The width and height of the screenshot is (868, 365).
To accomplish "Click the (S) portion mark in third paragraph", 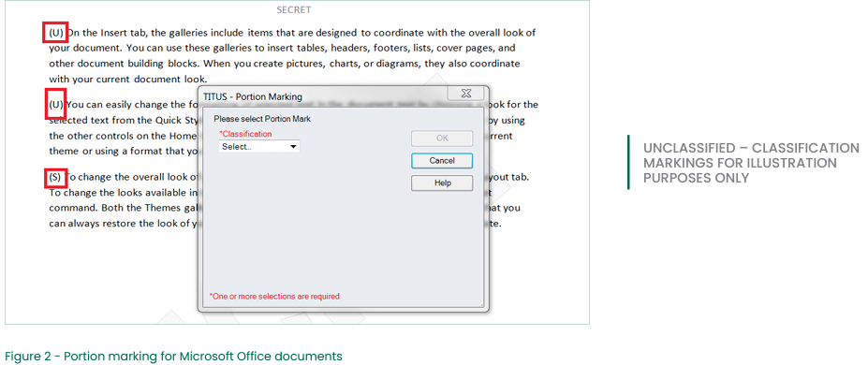I will [x=55, y=178].
